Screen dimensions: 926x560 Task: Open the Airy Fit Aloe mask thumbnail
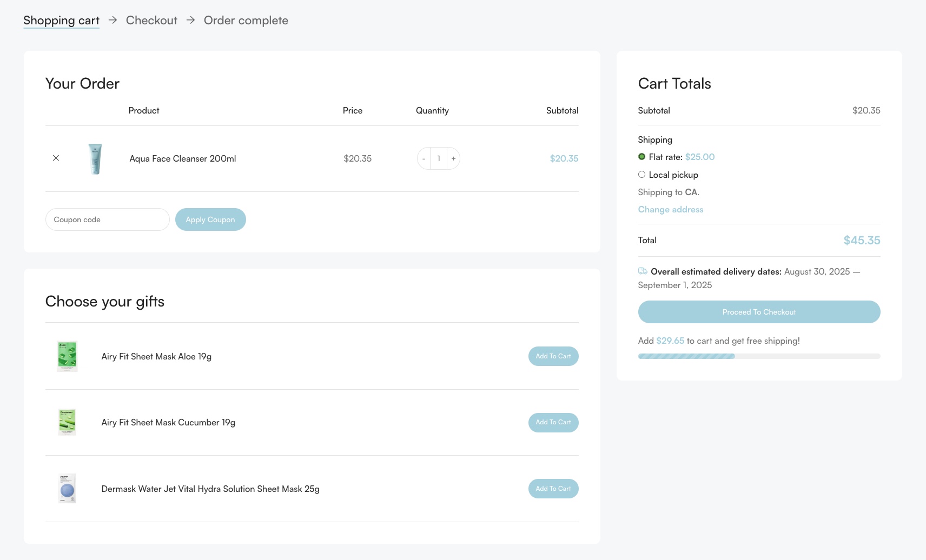pos(67,356)
